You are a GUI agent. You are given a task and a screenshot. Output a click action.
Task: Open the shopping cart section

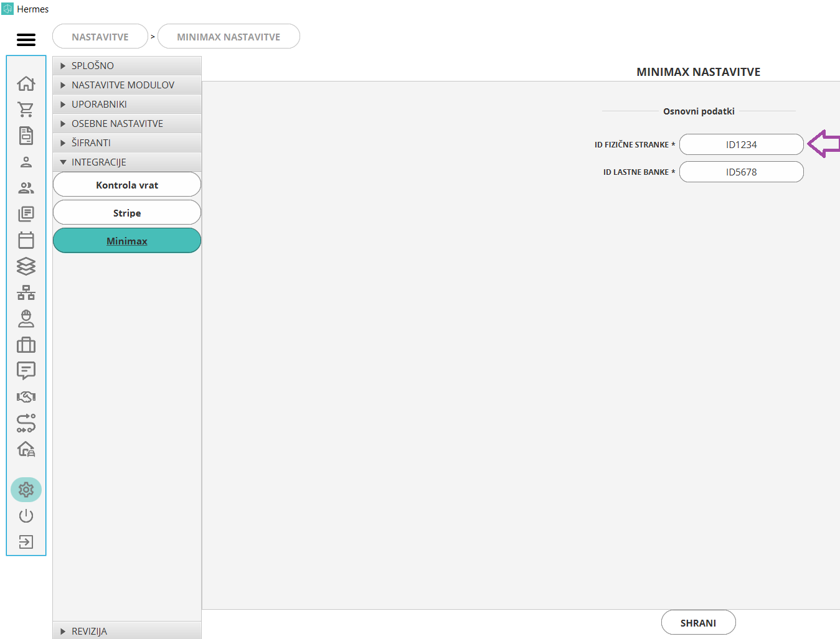pos(26,110)
